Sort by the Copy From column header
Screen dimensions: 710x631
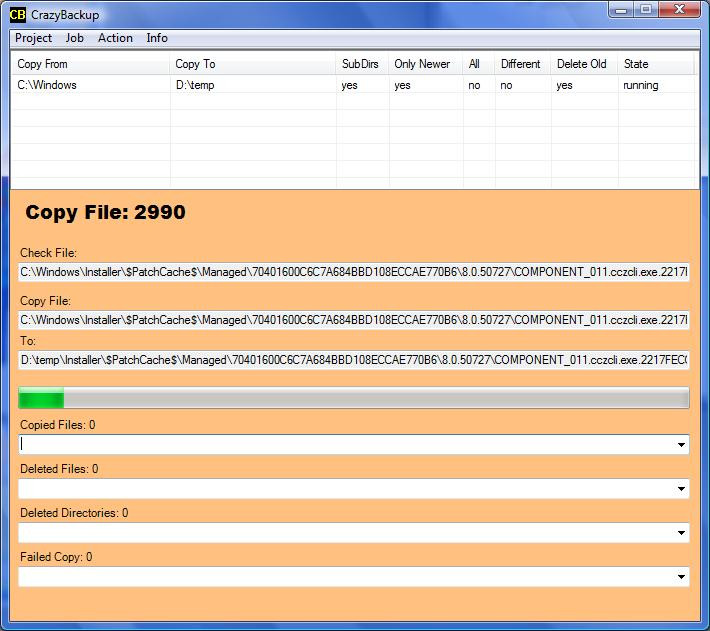(x=90, y=64)
